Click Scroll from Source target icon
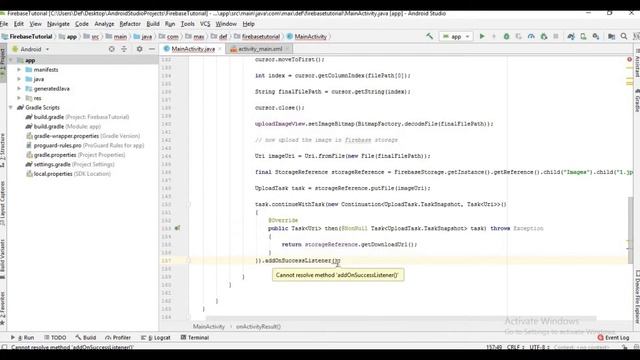This screenshot has width=640, height=360. click(111, 49)
